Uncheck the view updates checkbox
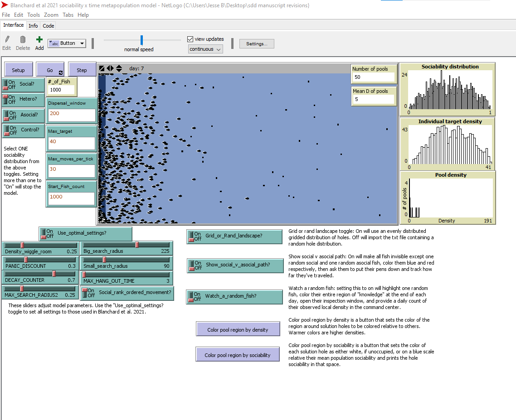 pyautogui.click(x=190, y=39)
